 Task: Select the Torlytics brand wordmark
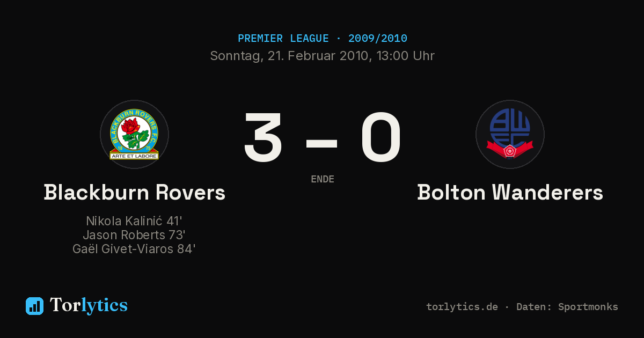tap(89, 305)
